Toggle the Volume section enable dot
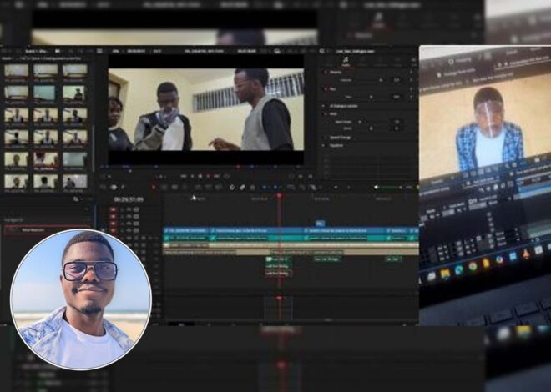The image size is (551, 392). tap(325, 73)
